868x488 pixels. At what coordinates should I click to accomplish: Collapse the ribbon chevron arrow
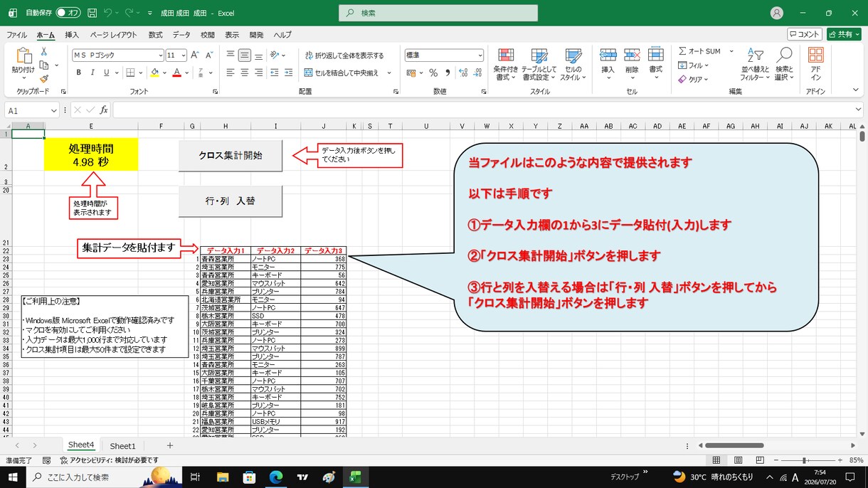[855, 90]
